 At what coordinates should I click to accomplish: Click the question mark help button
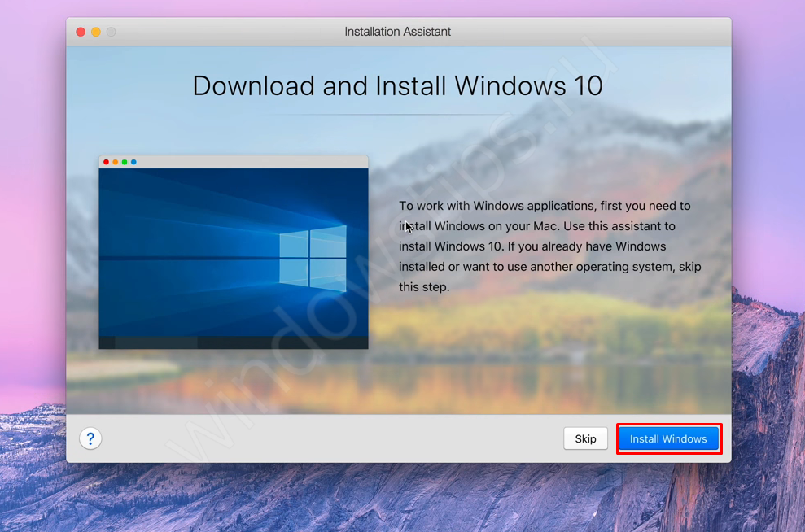click(90, 438)
